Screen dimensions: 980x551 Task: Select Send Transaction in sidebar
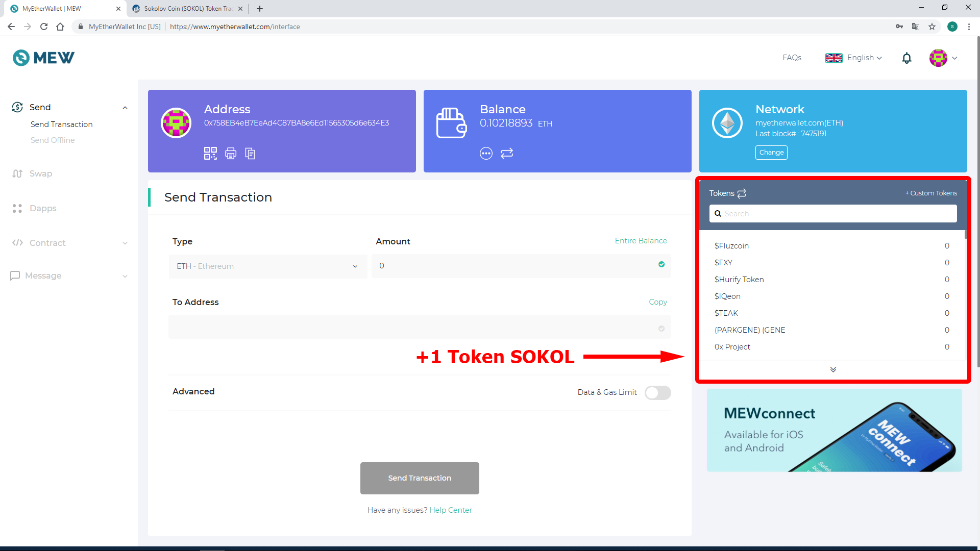(x=62, y=124)
